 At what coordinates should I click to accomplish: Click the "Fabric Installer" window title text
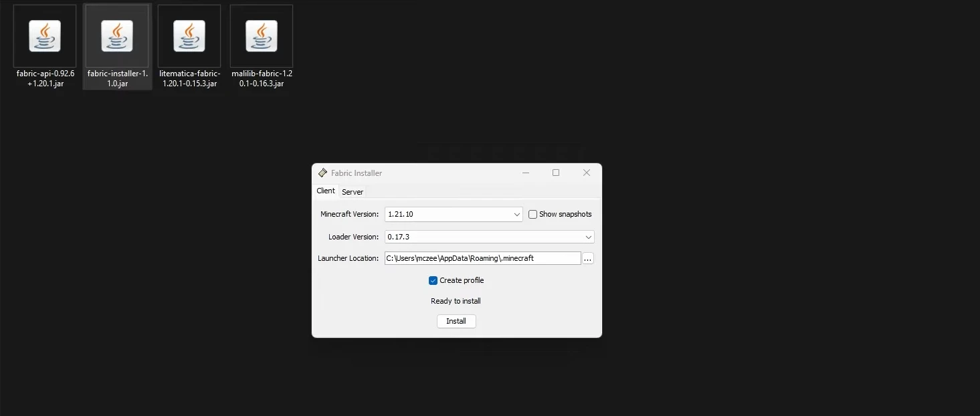357,173
